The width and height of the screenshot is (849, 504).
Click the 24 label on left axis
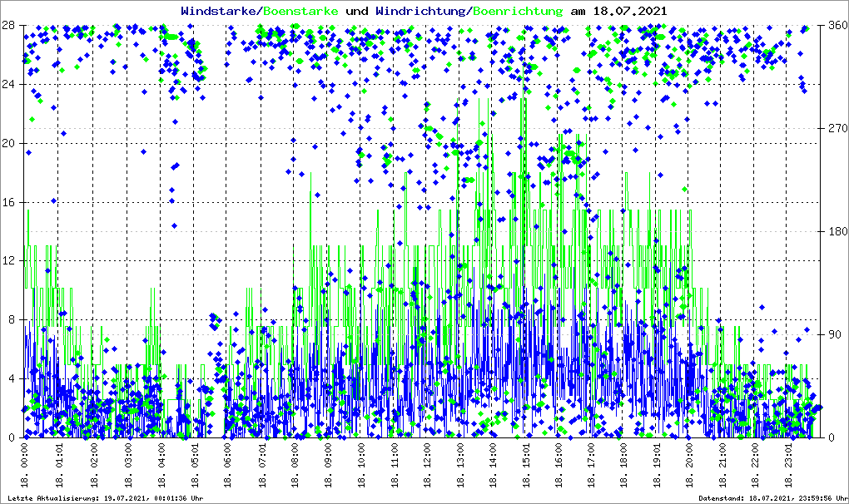[x=11, y=84]
